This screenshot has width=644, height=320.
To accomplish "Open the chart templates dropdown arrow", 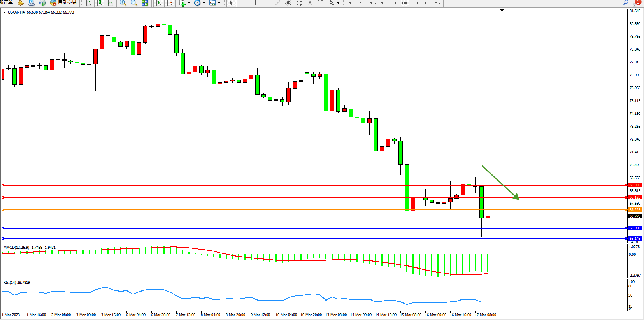I will click(x=219, y=3).
